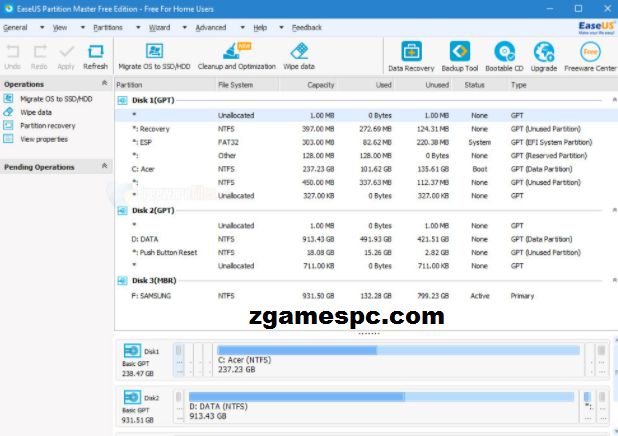Image resolution: width=618 pixels, height=436 pixels.
Task: Collapse the Disk 1(GPT) group
Action: click(614, 100)
